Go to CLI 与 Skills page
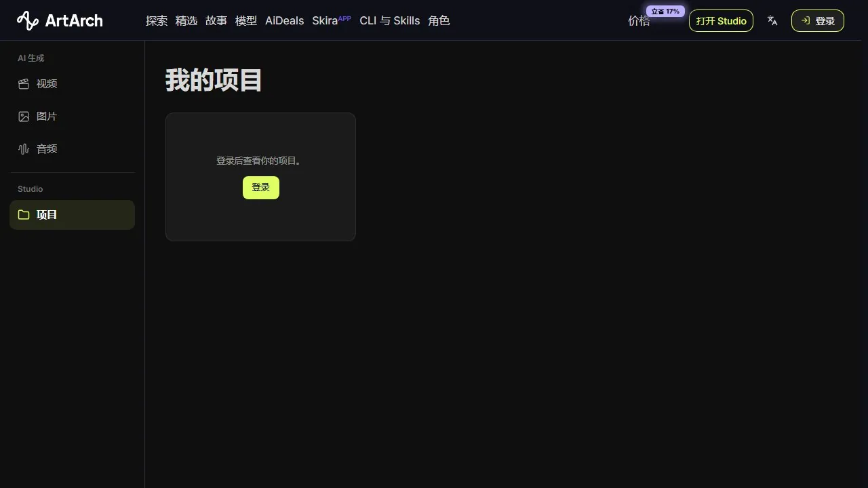 coord(390,21)
